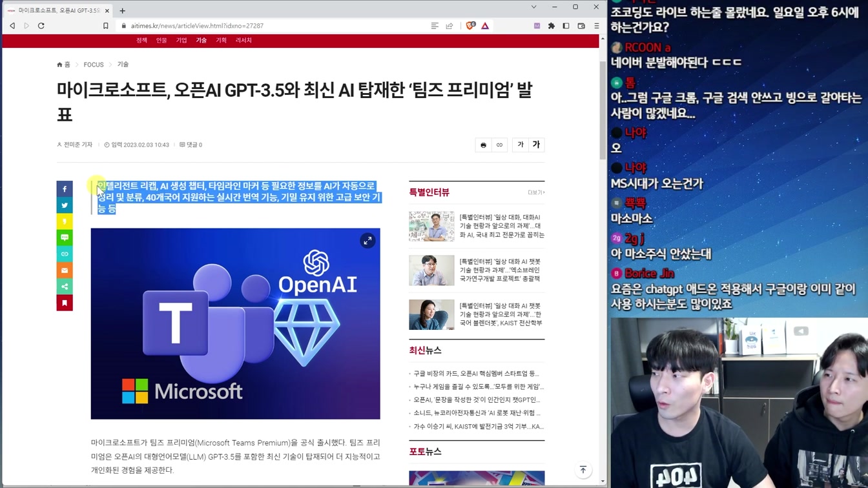This screenshot has height=488, width=868.
Task: Open the Brave wallet icon
Action: [581, 26]
